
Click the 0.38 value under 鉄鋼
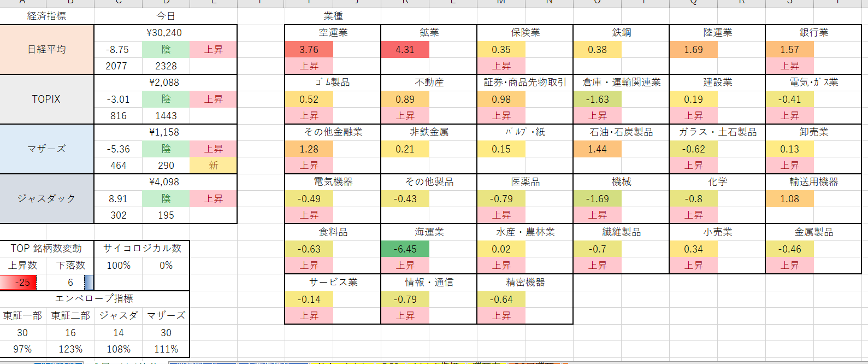pyautogui.click(x=597, y=50)
